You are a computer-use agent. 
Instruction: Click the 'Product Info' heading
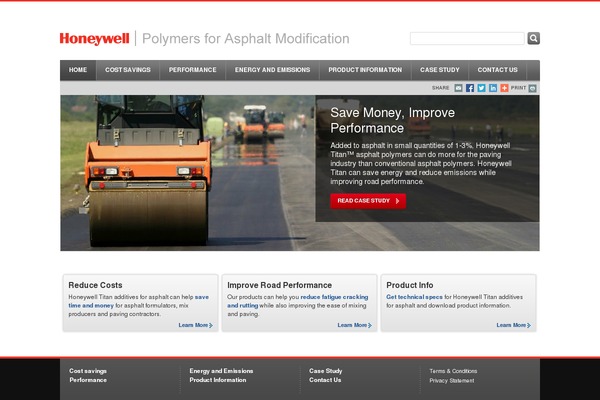[x=409, y=285]
